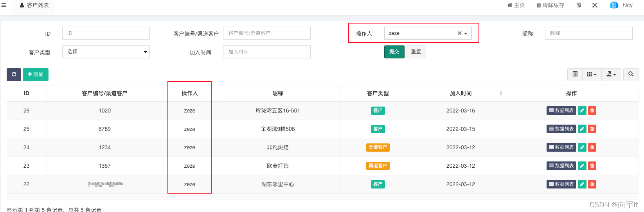The width and height of the screenshot is (644, 212).
Task: Edit the 金湖湾9幢506 row
Action: (582, 129)
